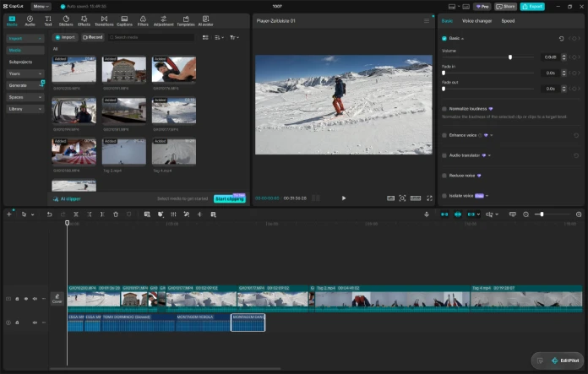Switch to Voice changer tab

pos(476,21)
